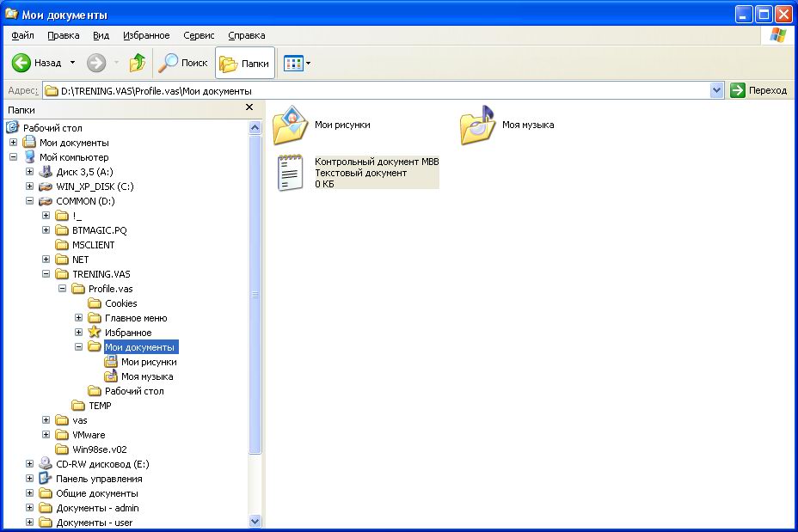Screen dimensions: 798x532
Task: Expand the BTMAGIC.PQ folder node
Action: coord(46,229)
